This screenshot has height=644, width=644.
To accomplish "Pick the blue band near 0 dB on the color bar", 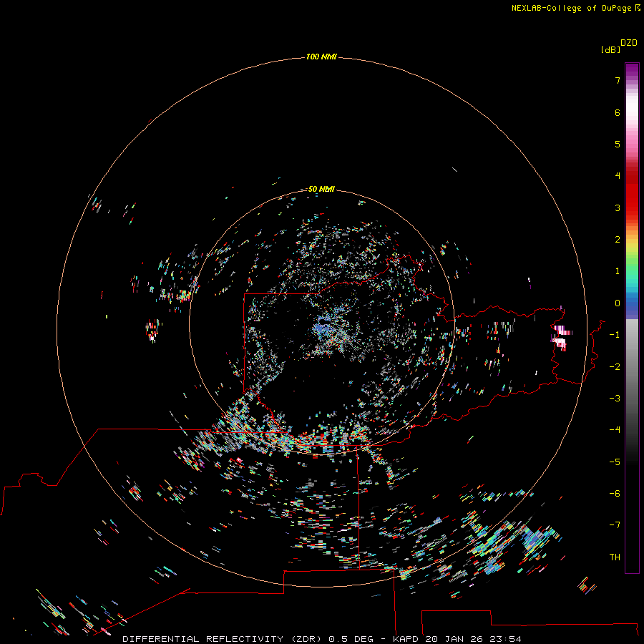I will click(632, 304).
